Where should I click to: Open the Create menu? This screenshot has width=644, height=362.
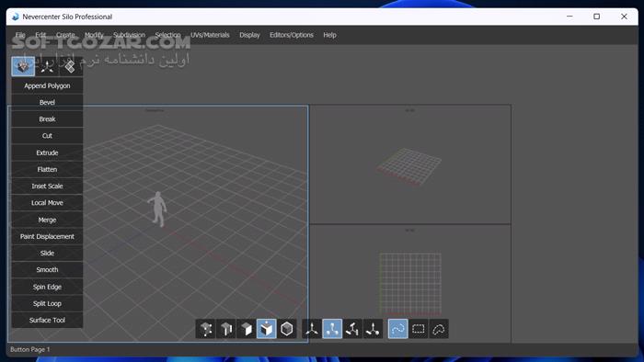(x=65, y=35)
